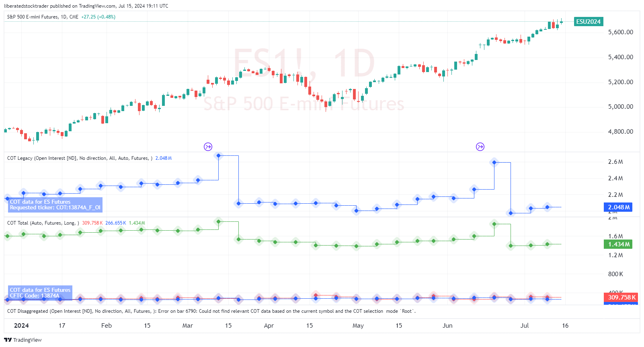Click the COT Legacy peak data point in June

(494, 163)
